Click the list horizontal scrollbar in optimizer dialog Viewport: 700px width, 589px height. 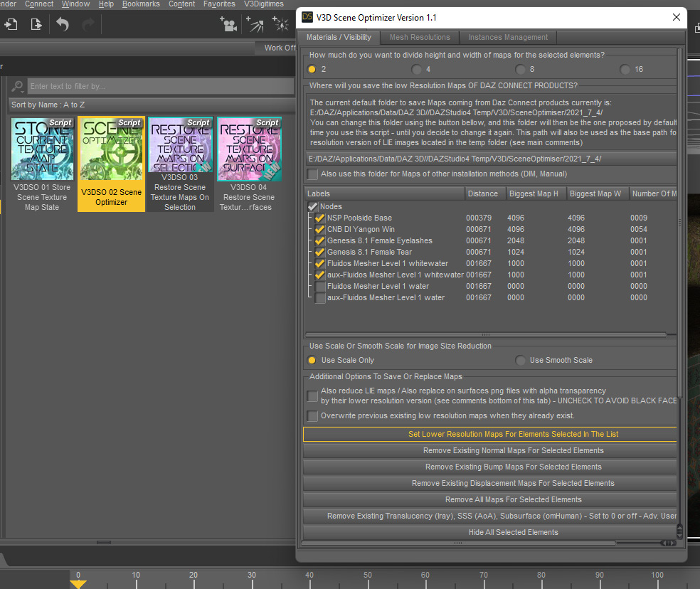486,334
